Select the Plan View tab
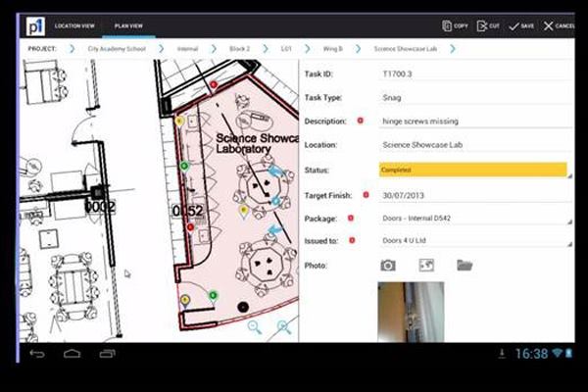588x392 pixels. click(128, 25)
